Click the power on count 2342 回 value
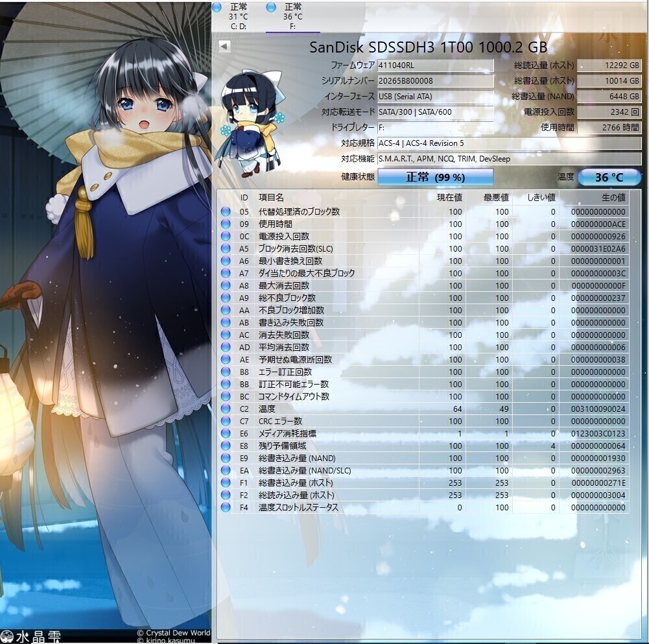649x644 pixels. (609, 112)
